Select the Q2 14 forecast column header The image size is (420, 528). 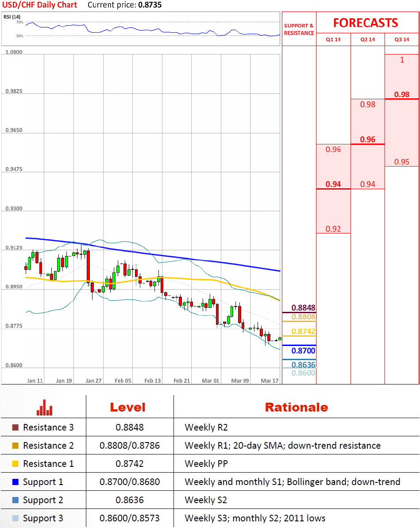[x=367, y=39]
